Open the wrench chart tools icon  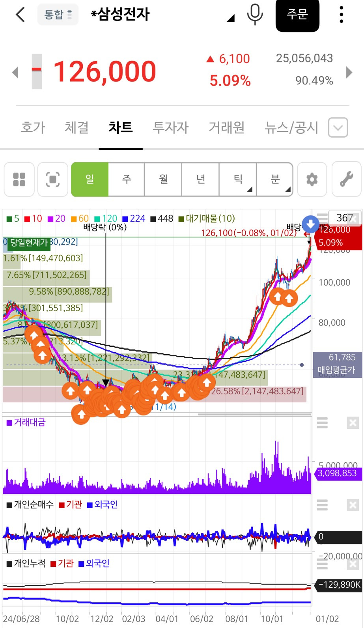click(x=347, y=179)
